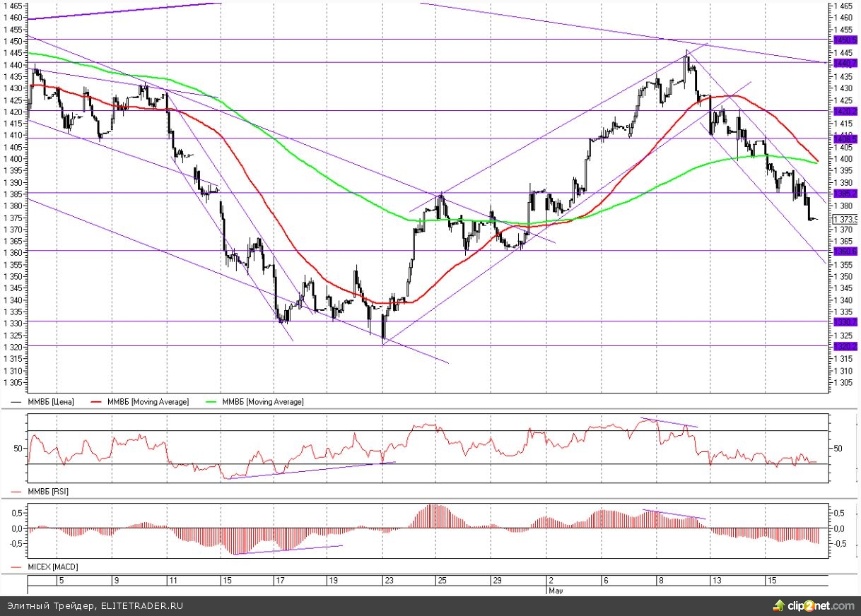Click date 13 on the time axis
The height and width of the screenshot is (616, 861).
(717, 580)
